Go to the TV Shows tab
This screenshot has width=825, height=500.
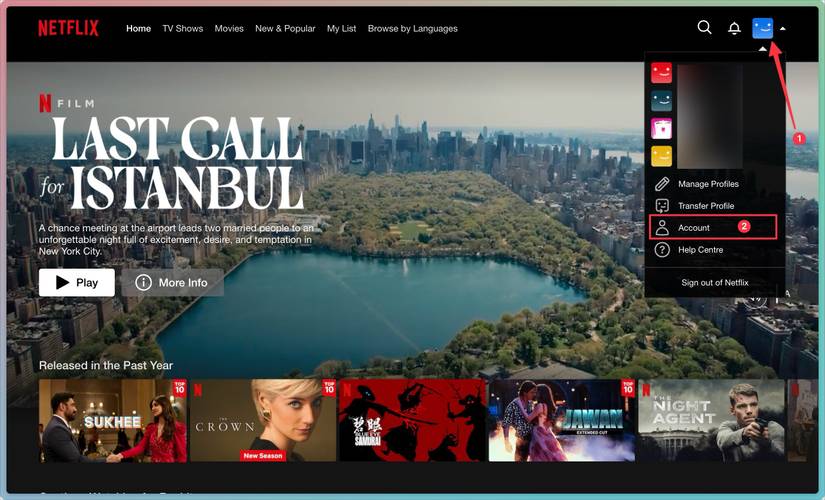point(182,29)
